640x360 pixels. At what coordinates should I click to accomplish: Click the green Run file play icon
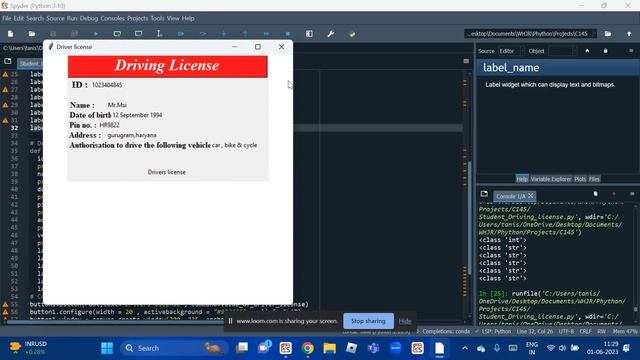[x=96, y=34]
